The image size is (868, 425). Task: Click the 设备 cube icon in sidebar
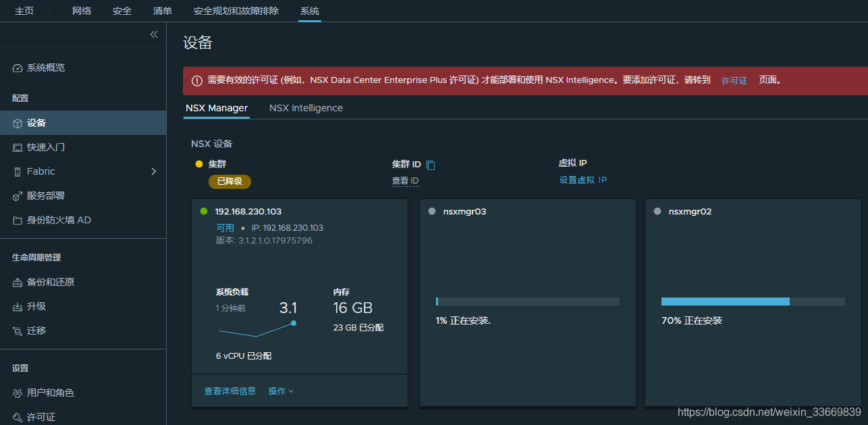18,123
